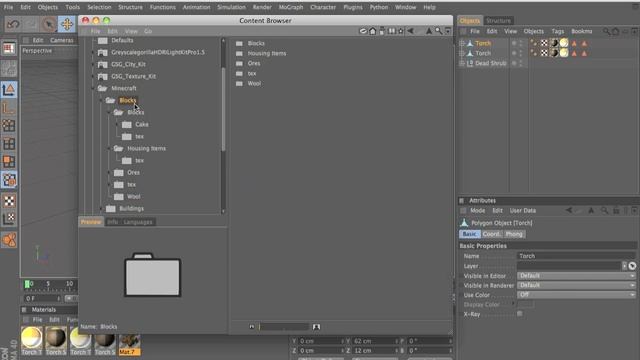The height and width of the screenshot is (360, 640).
Task: Click the yellow material tag on second Torch
Action: (x=564, y=53)
